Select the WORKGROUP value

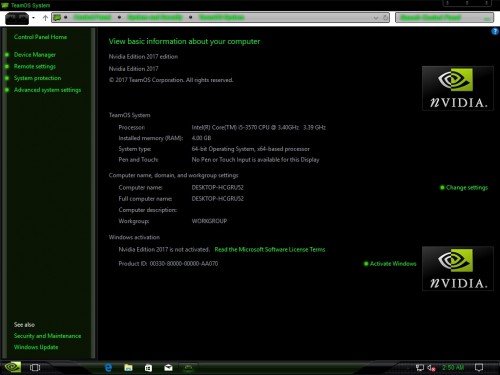(209, 221)
